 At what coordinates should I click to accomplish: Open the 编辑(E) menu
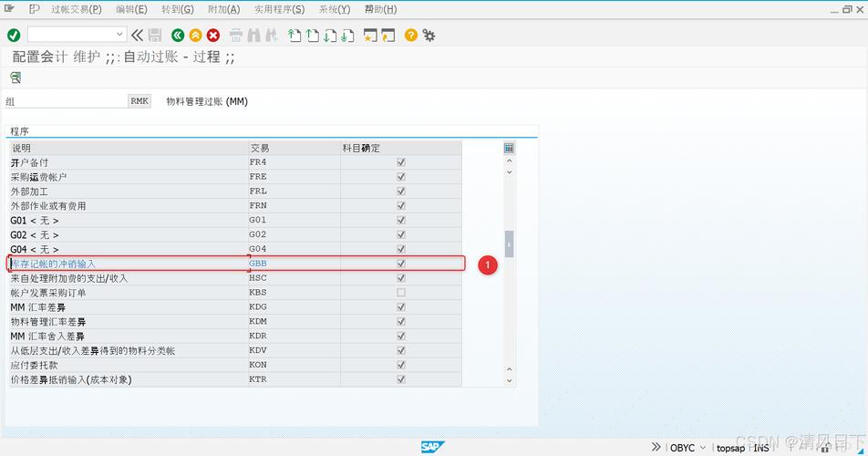coord(131,9)
